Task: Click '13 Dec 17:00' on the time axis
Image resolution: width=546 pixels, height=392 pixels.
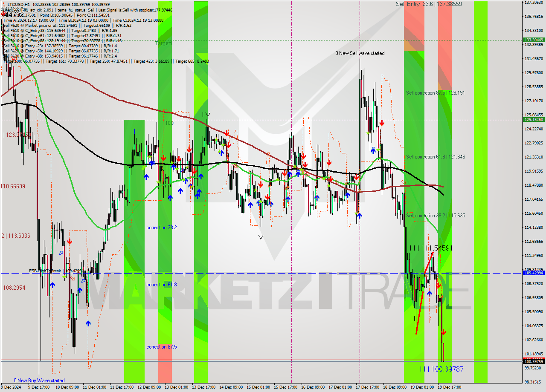Action: [x=203, y=387]
